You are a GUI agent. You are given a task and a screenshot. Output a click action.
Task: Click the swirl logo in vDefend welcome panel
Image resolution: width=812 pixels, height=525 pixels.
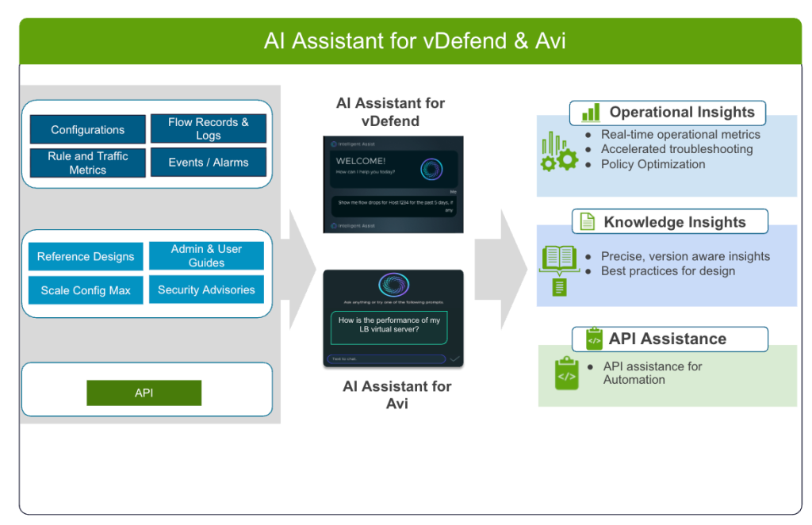pos(431,169)
